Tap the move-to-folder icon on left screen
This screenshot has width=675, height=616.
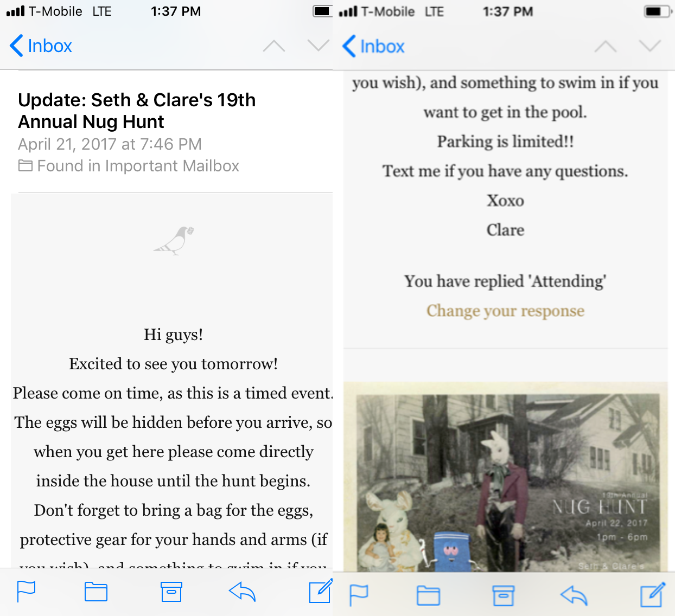tap(96, 592)
